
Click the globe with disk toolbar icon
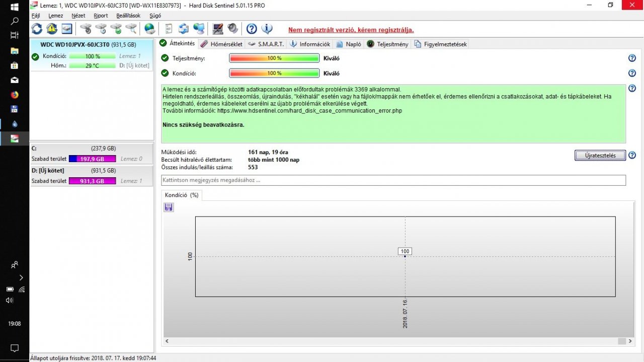(149, 29)
